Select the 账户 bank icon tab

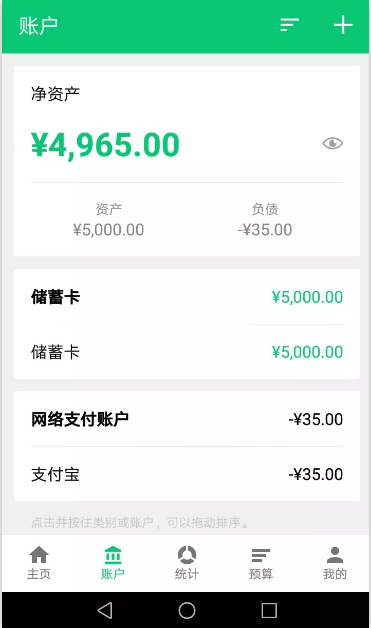(113, 563)
